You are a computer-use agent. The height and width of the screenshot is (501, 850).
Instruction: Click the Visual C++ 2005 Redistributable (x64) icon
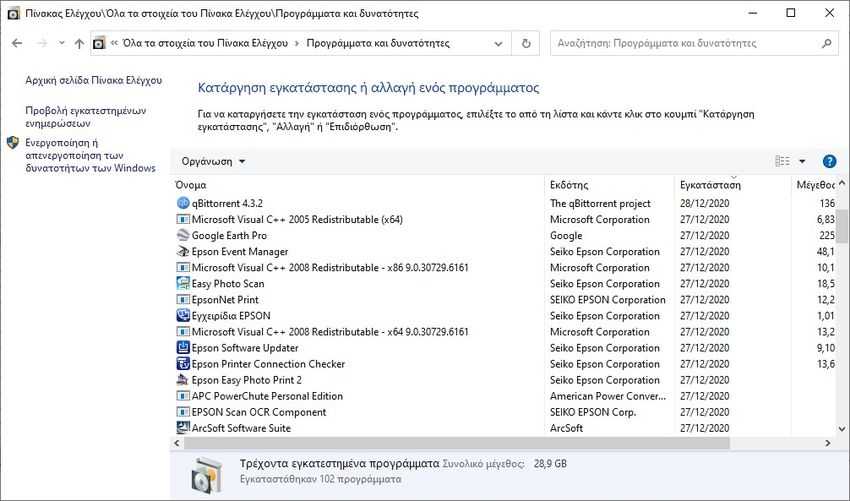click(x=183, y=220)
